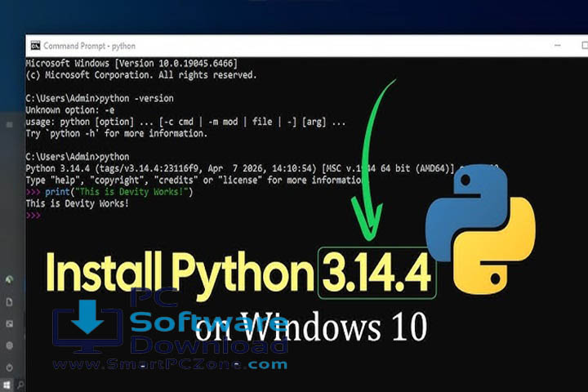
Task: Click '(c) Microsoft Corporation. All rights reserved.' line
Action: [x=141, y=75]
